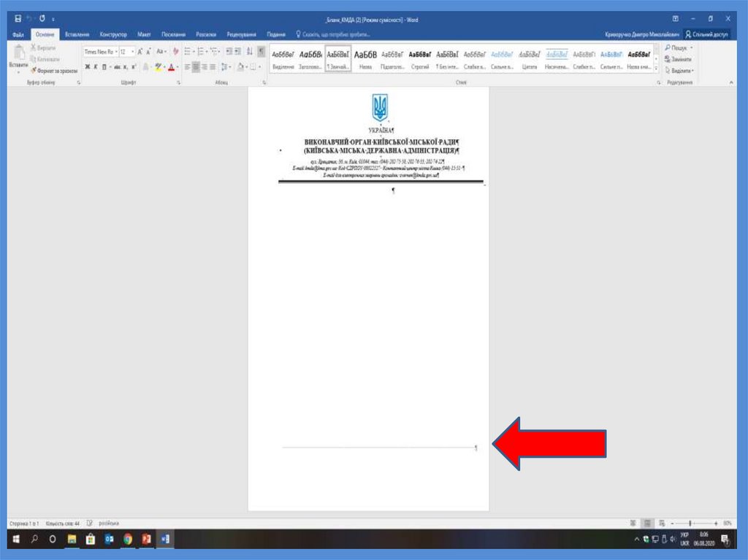
Task: Open Chrome from the Windows taskbar
Action: (x=128, y=540)
